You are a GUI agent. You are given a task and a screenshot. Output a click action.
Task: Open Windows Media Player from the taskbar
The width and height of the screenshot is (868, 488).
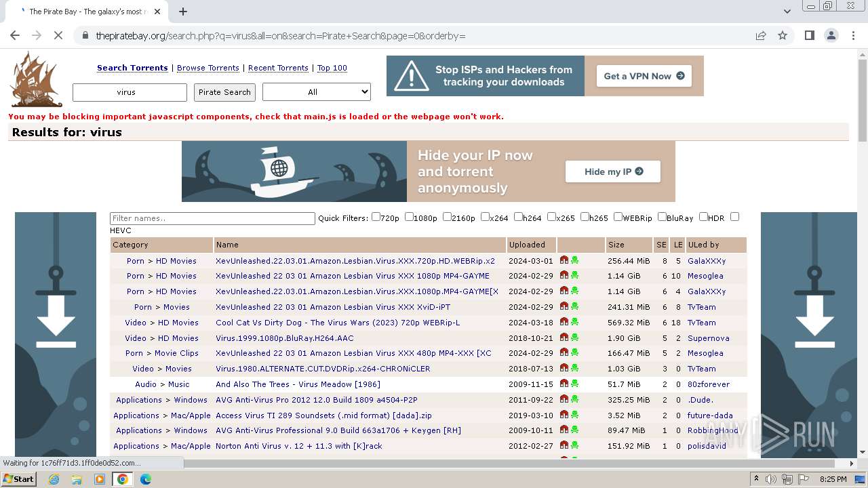point(100,479)
